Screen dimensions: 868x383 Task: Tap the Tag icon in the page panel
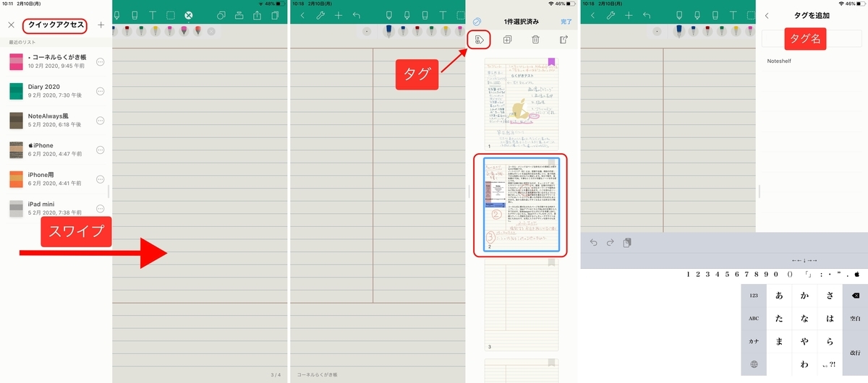477,40
